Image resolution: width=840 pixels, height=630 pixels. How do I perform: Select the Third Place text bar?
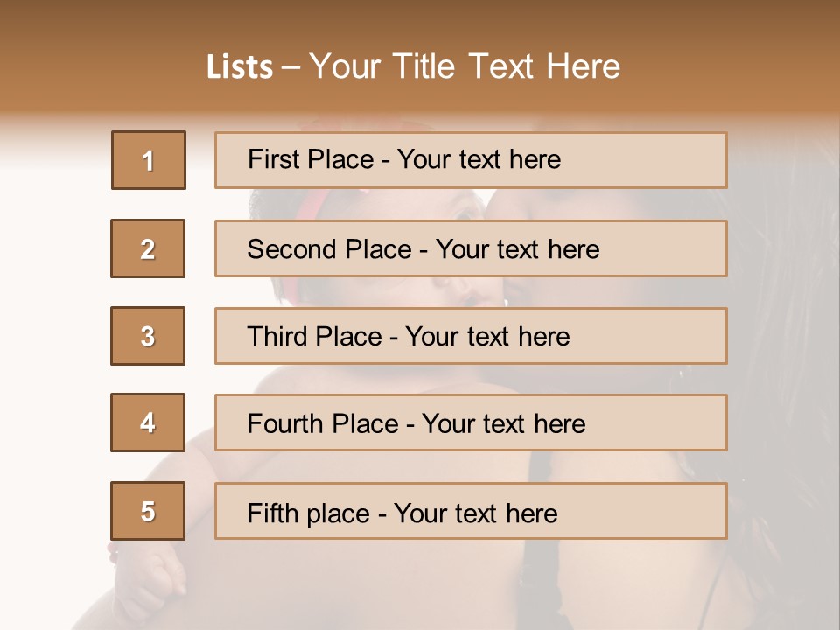[x=471, y=336]
